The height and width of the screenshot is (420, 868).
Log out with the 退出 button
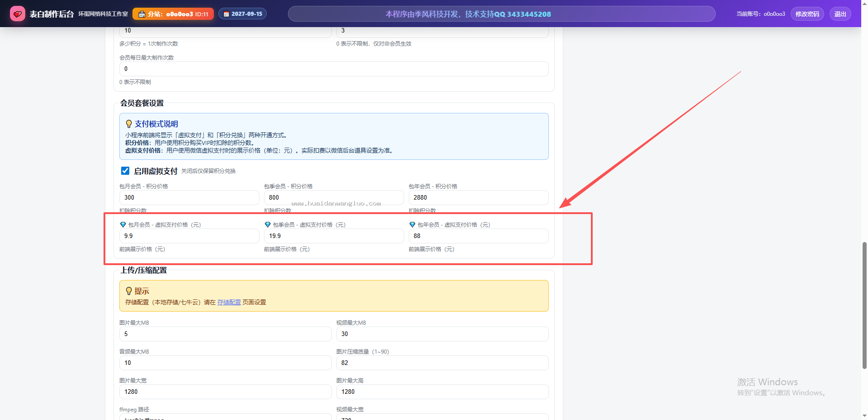pos(840,14)
